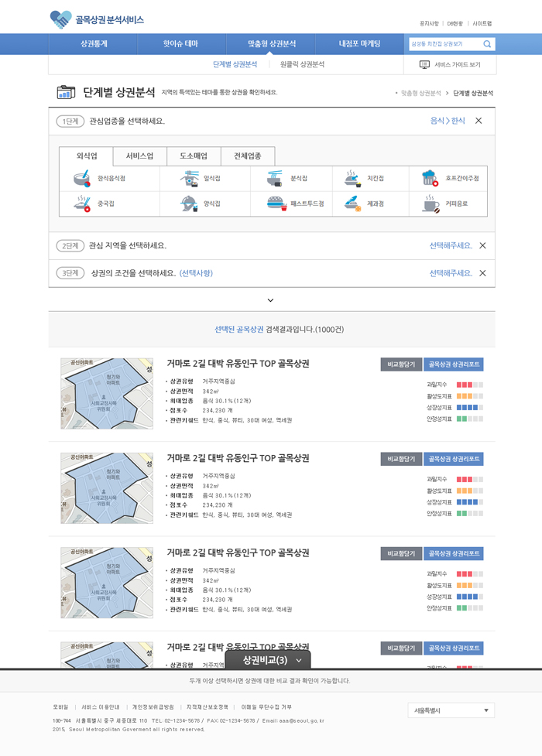
Task: Open the 핫이슈 테마 navigation menu
Action: pos(180,44)
